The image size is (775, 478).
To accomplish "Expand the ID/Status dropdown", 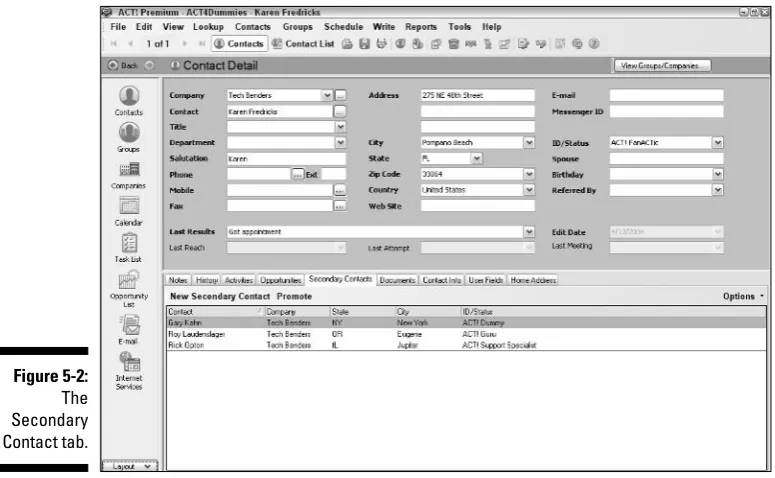I will pyautogui.click(x=718, y=143).
